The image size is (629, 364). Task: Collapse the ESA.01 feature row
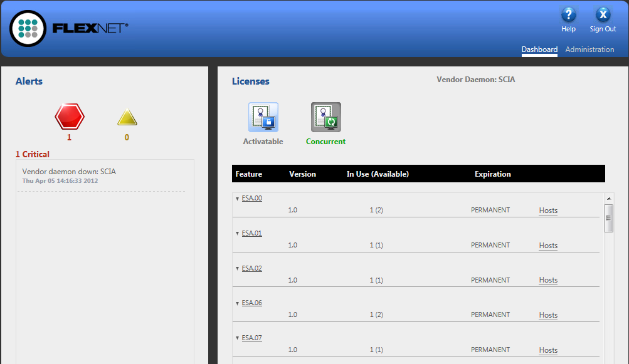pos(238,233)
